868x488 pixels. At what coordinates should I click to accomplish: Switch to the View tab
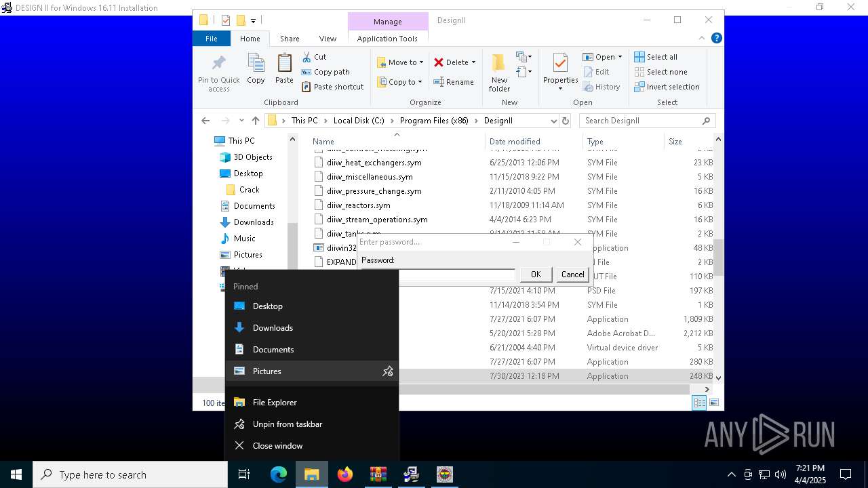(328, 39)
